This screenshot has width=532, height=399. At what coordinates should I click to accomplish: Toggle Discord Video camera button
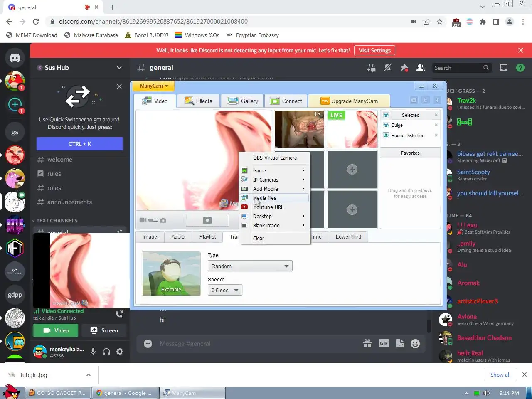click(x=56, y=330)
